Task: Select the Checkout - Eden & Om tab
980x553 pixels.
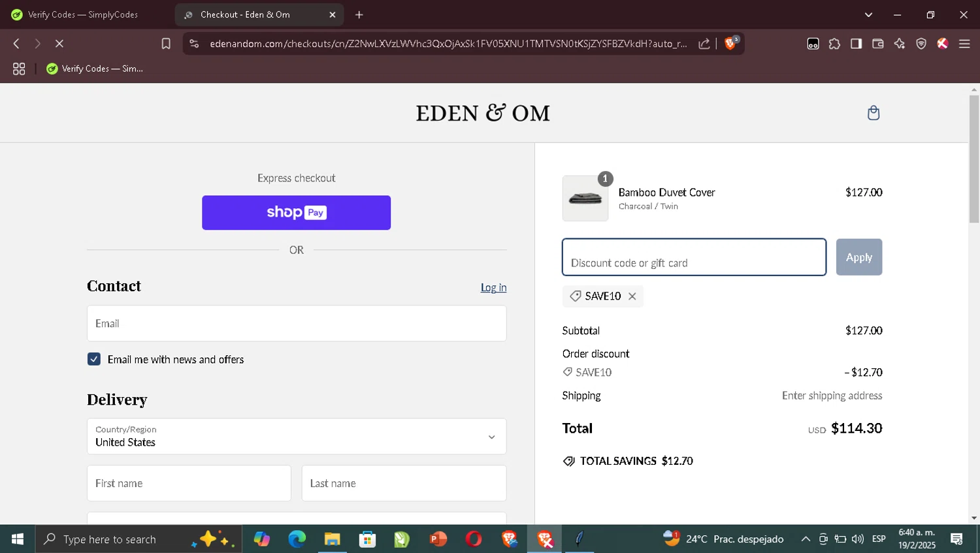Action: click(259, 14)
